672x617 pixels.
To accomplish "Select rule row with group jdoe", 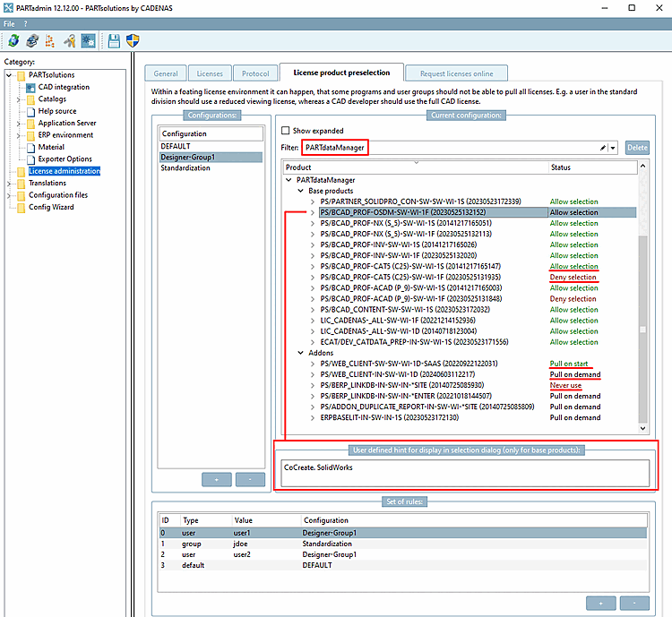I will coord(402,544).
